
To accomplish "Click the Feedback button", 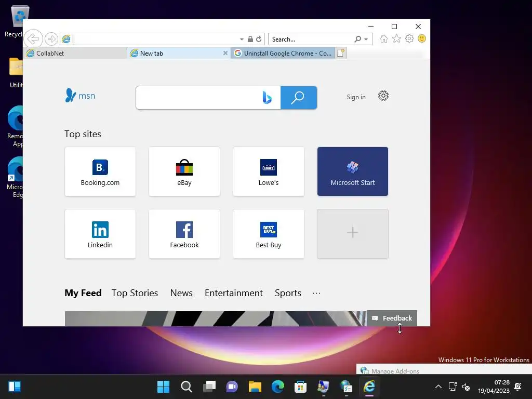I will pos(392,318).
